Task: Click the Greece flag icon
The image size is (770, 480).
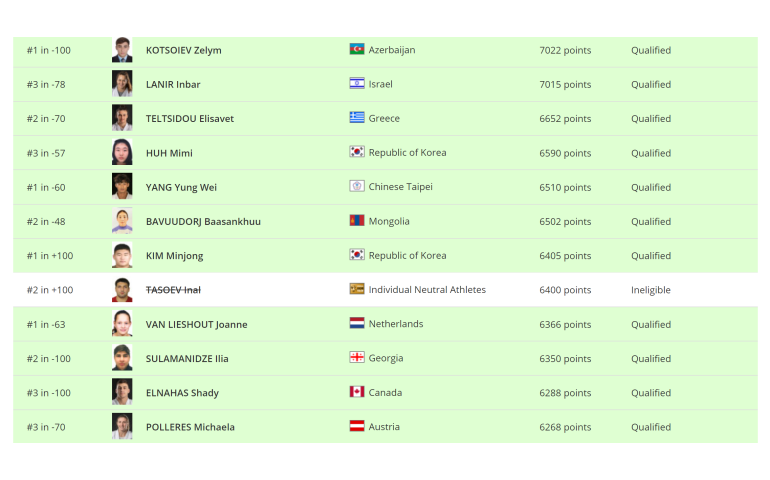Action: (357, 117)
